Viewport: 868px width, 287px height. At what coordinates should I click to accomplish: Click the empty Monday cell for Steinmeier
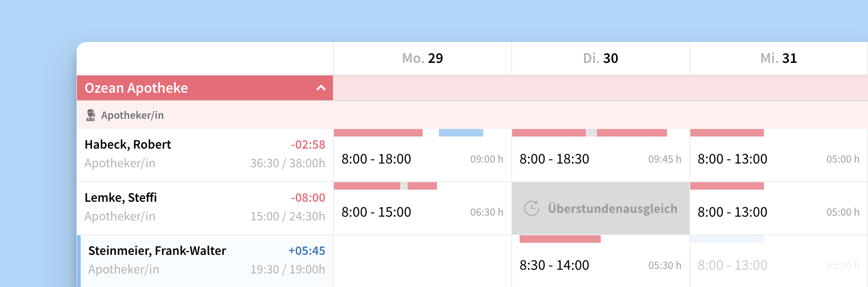point(422,262)
